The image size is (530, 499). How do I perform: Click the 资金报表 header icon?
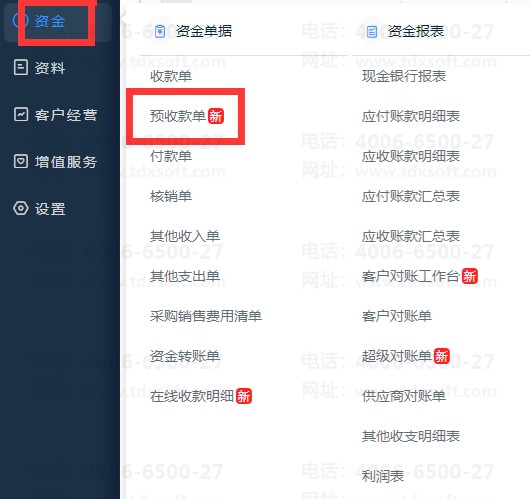[x=371, y=31]
